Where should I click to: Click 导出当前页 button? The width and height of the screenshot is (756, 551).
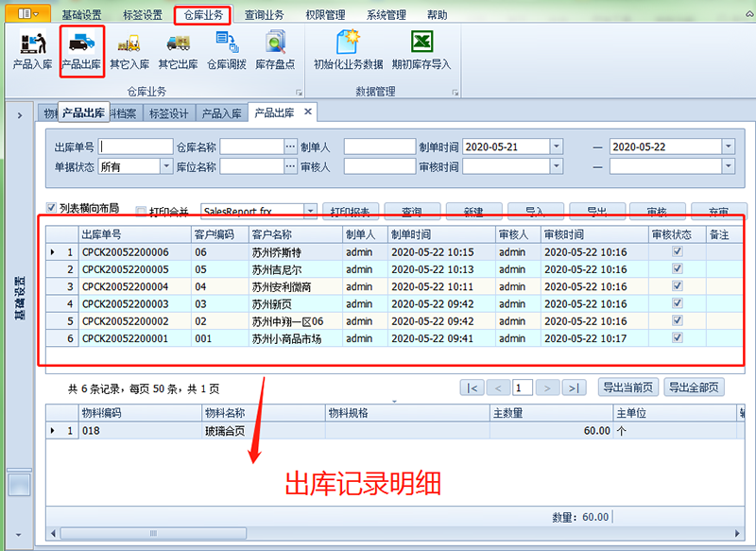click(628, 387)
